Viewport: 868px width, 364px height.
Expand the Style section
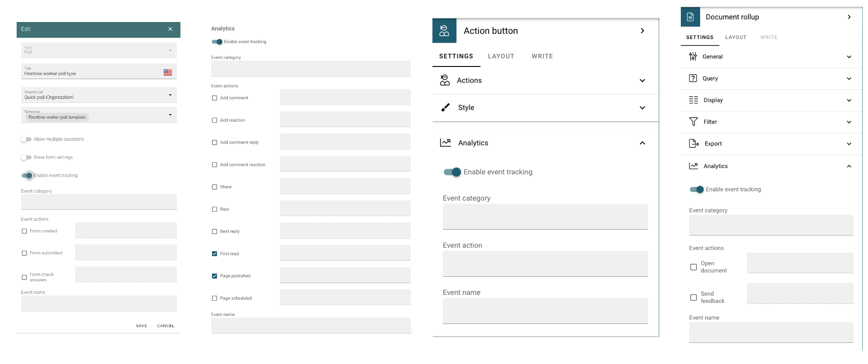pos(643,108)
